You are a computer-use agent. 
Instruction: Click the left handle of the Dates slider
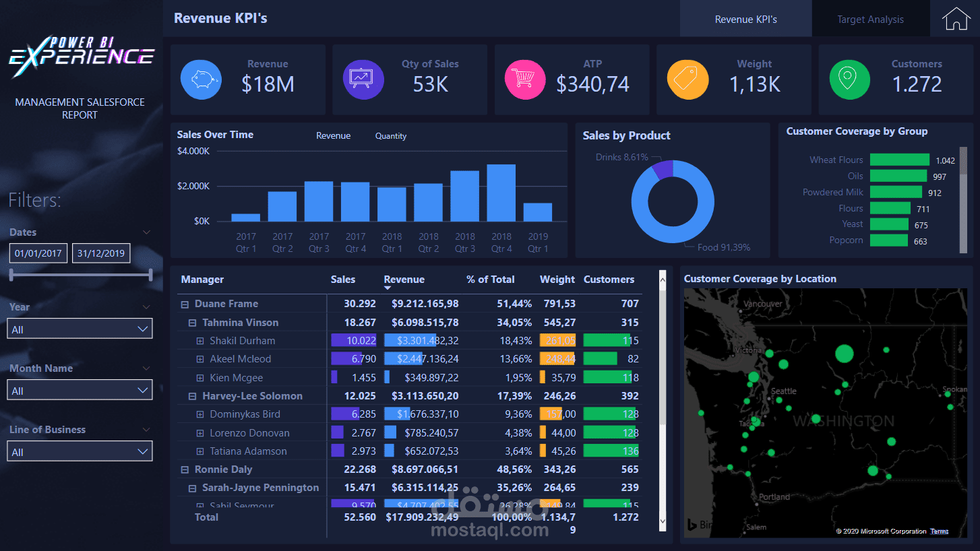point(11,275)
